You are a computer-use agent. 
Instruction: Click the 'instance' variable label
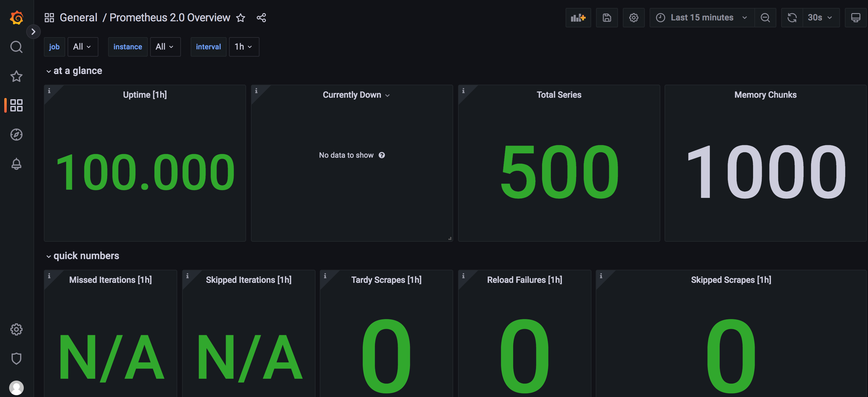(128, 47)
